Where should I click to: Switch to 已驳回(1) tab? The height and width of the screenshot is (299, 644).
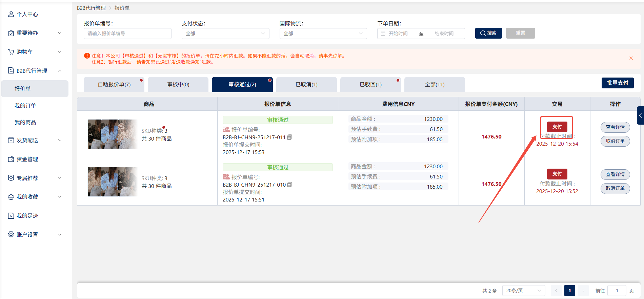point(370,84)
